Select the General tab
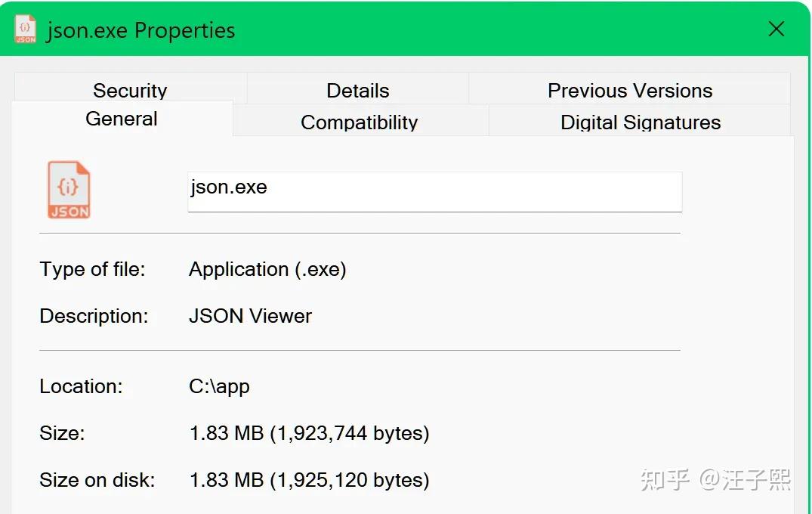Viewport: 812px width, 514px height. pyautogui.click(x=121, y=119)
